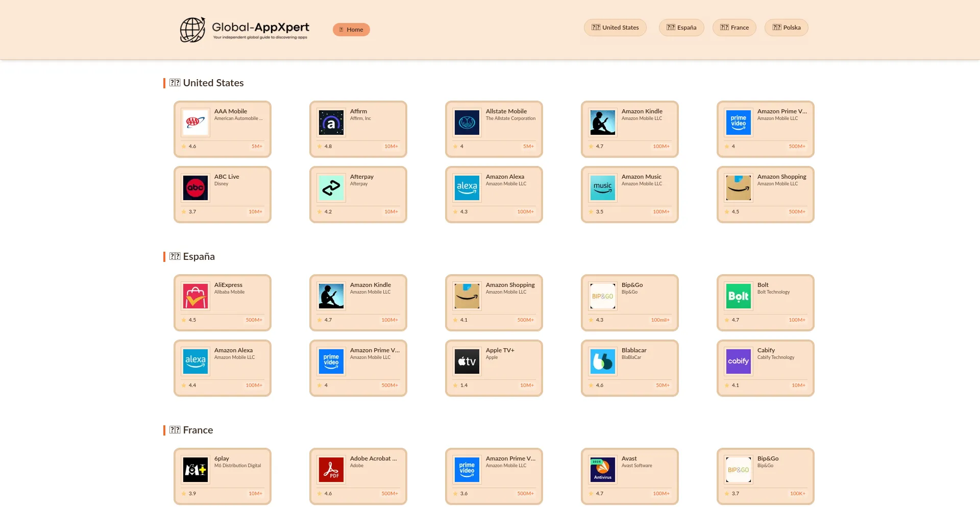Click the Adobe Acrobat app title
980x507 pixels.
pos(374,458)
